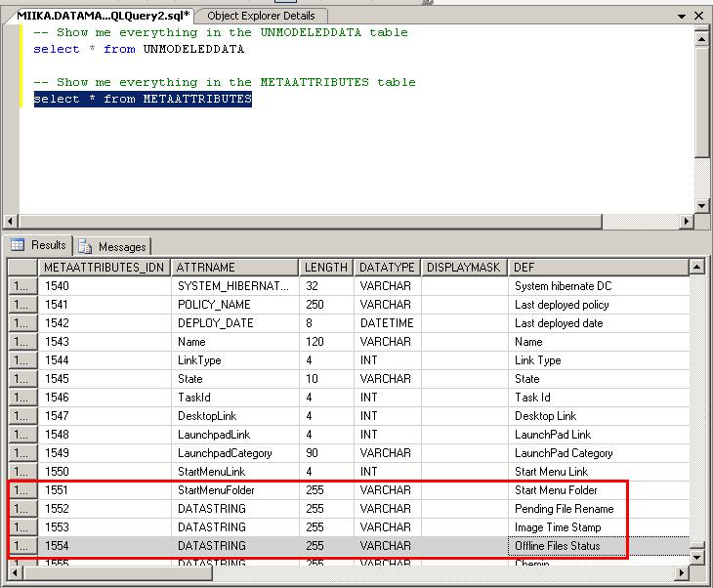Select all rows via grid corner cell
Image resolution: width=713 pixels, height=588 pixels.
coord(22,268)
